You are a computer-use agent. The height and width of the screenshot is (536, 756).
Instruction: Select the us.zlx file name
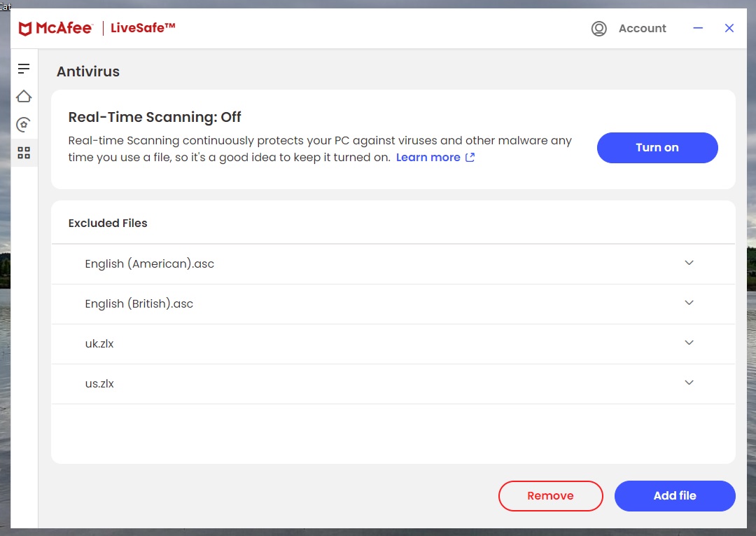[x=99, y=384]
